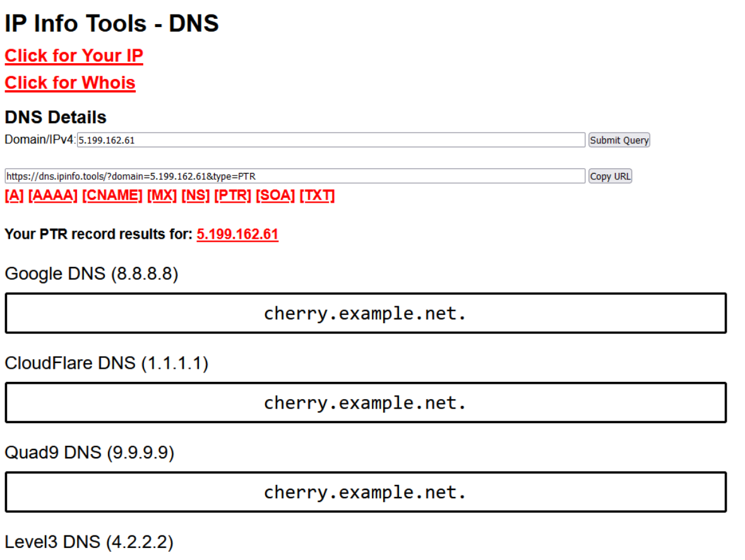This screenshot has width=745, height=560.
Task: Open the Click for Your IP link
Action: click(x=74, y=56)
